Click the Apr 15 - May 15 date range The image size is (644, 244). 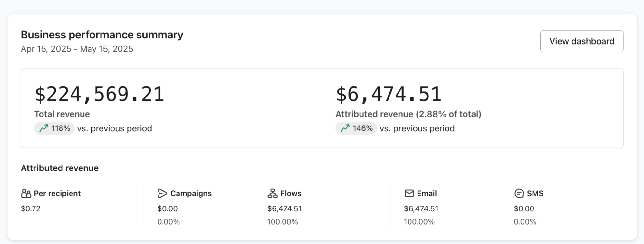coord(77,49)
